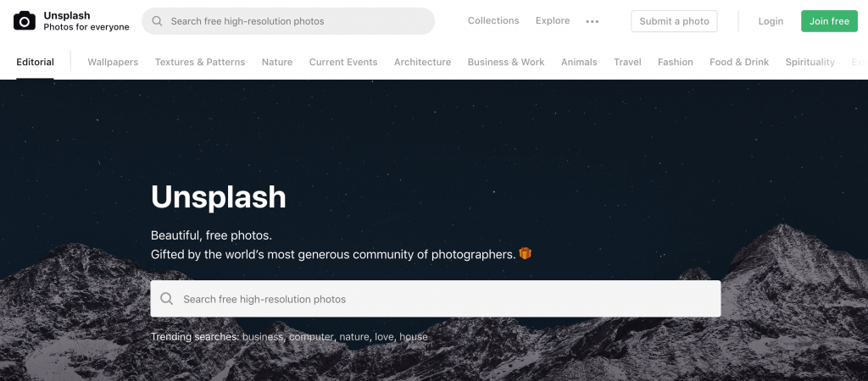The width and height of the screenshot is (868, 381).
Task: Open the Collections link
Action: 493,20
